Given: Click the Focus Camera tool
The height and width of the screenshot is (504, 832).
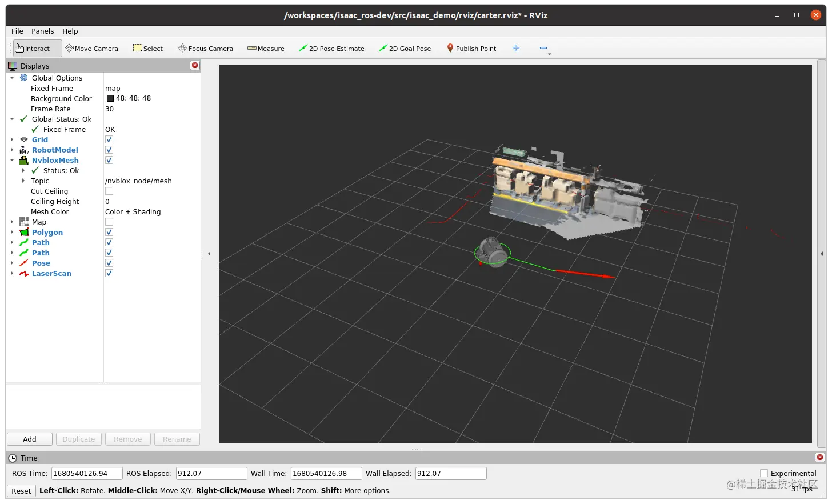Looking at the screenshot, I should [x=205, y=48].
